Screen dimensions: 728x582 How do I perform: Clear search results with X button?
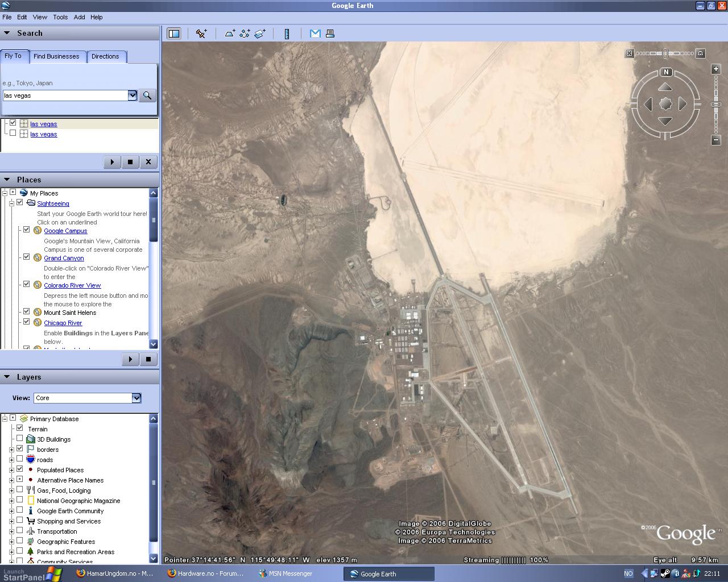pos(148,162)
